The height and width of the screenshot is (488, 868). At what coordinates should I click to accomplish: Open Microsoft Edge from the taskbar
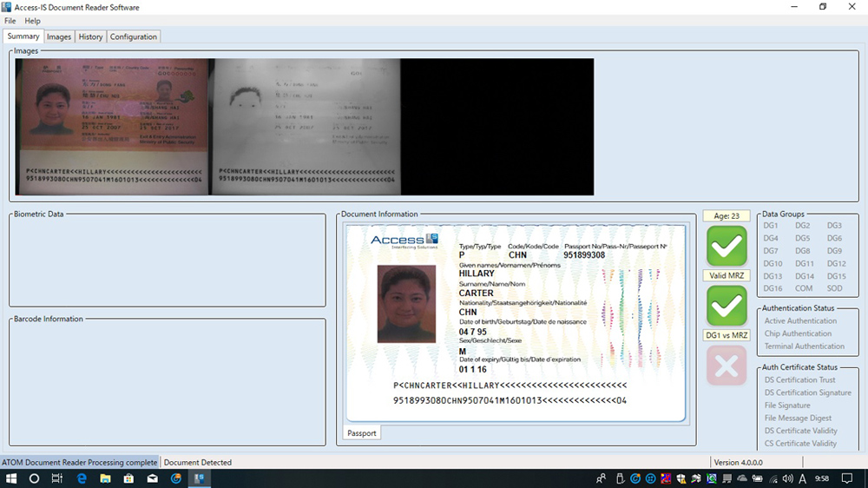click(82, 478)
